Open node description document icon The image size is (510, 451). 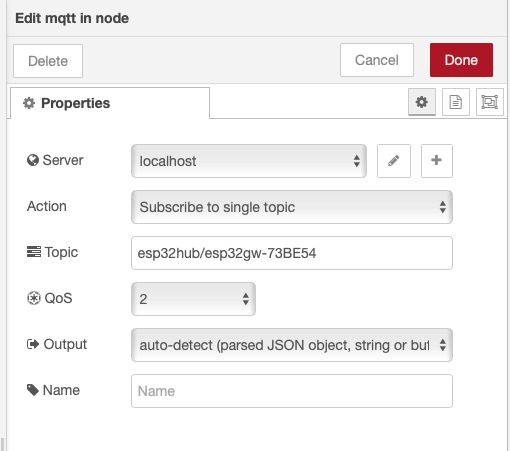tap(456, 102)
